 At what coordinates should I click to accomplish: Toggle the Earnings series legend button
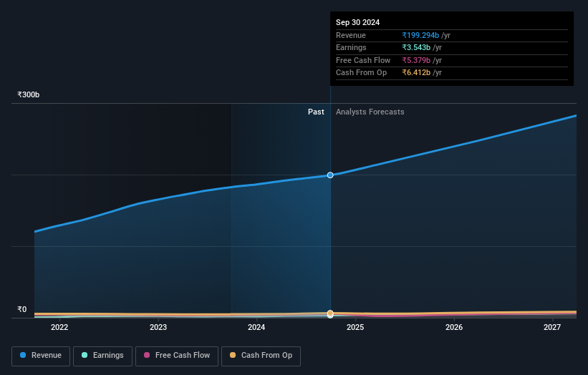point(102,356)
